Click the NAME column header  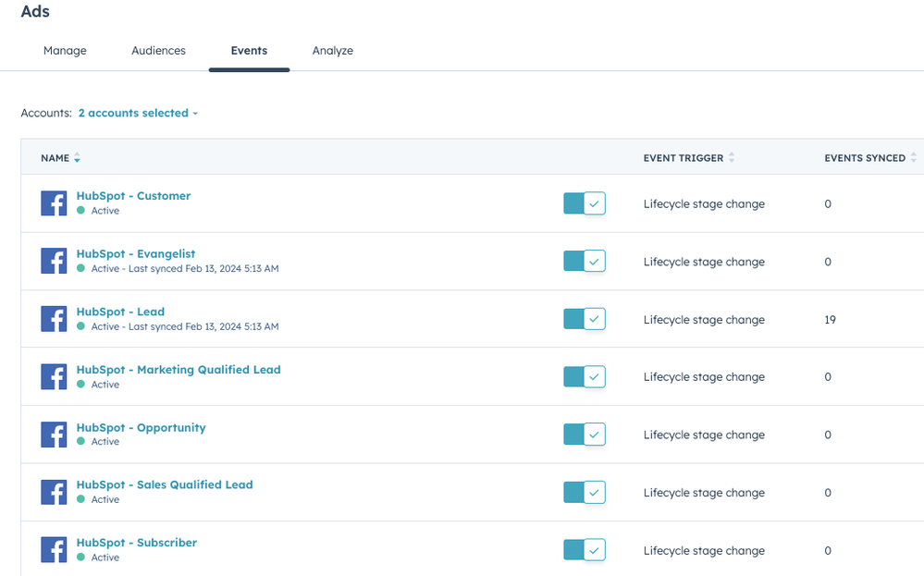pyautogui.click(x=55, y=158)
